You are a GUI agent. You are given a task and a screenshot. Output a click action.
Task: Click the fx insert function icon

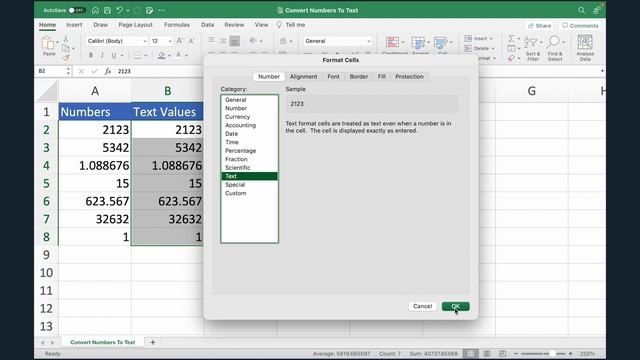pyautogui.click(x=108, y=71)
